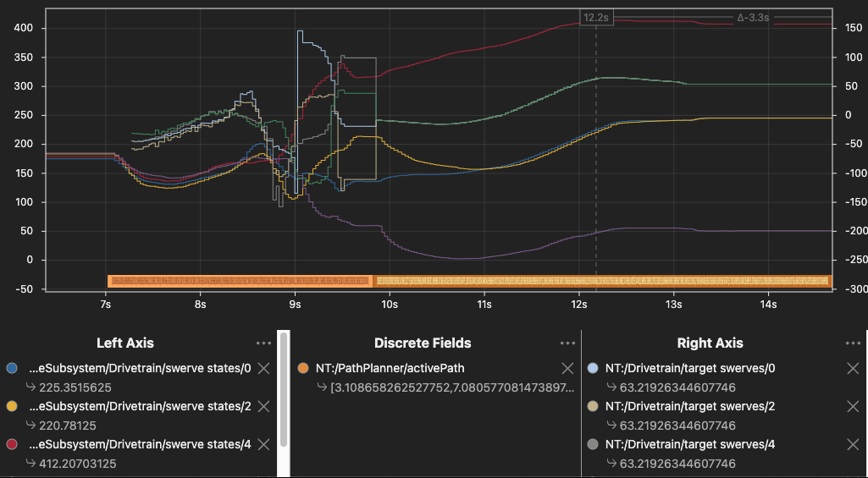Click the value 220.78125
Viewport: 868px width, 478px height.
(67, 426)
